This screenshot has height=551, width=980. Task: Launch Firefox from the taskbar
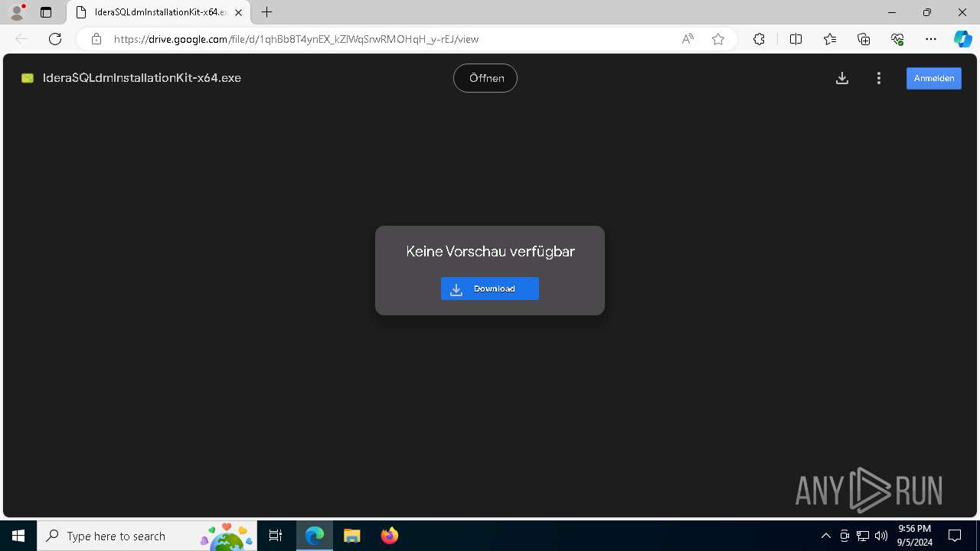(x=390, y=536)
